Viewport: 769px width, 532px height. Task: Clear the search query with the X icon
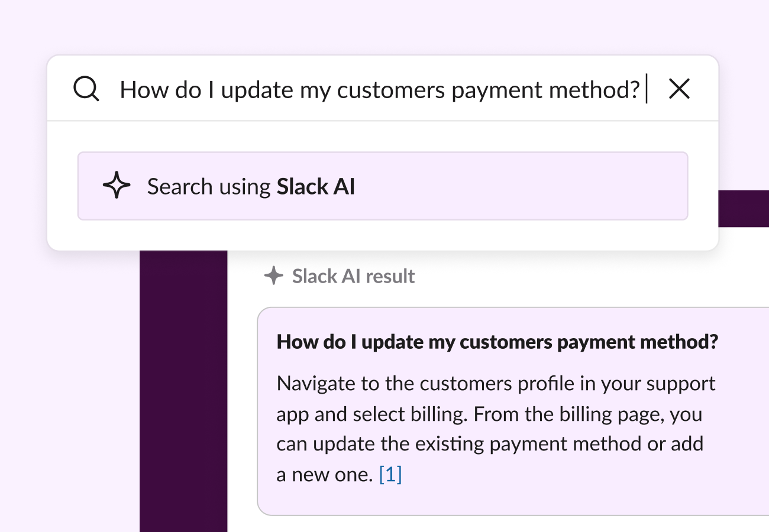pyautogui.click(x=679, y=89)
